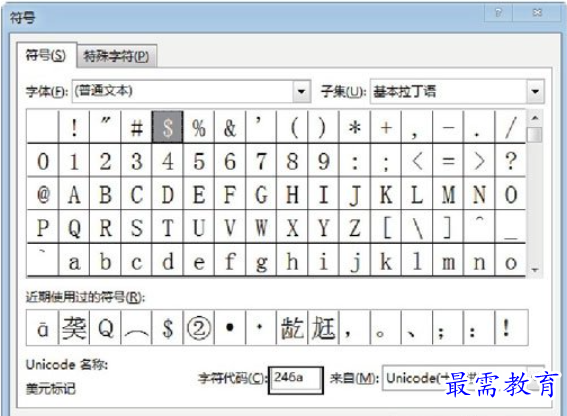Click the symbol grid scrollbar thumb
The width and height of the screenshot is (567, 416).
click(x=534, y=135)
